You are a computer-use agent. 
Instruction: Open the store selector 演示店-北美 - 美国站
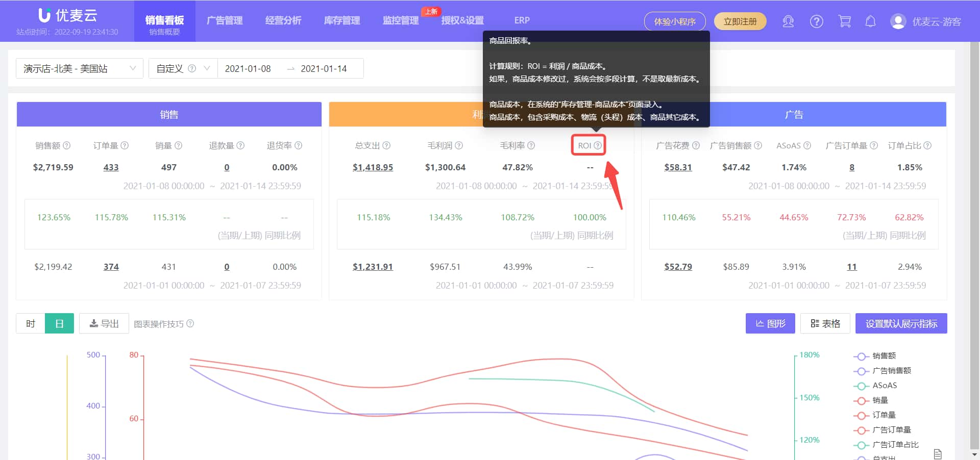80,68
